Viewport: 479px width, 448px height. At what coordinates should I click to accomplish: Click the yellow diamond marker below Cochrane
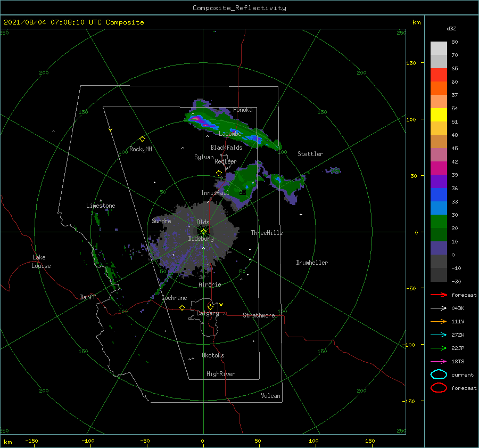click(x=182, y=308)
